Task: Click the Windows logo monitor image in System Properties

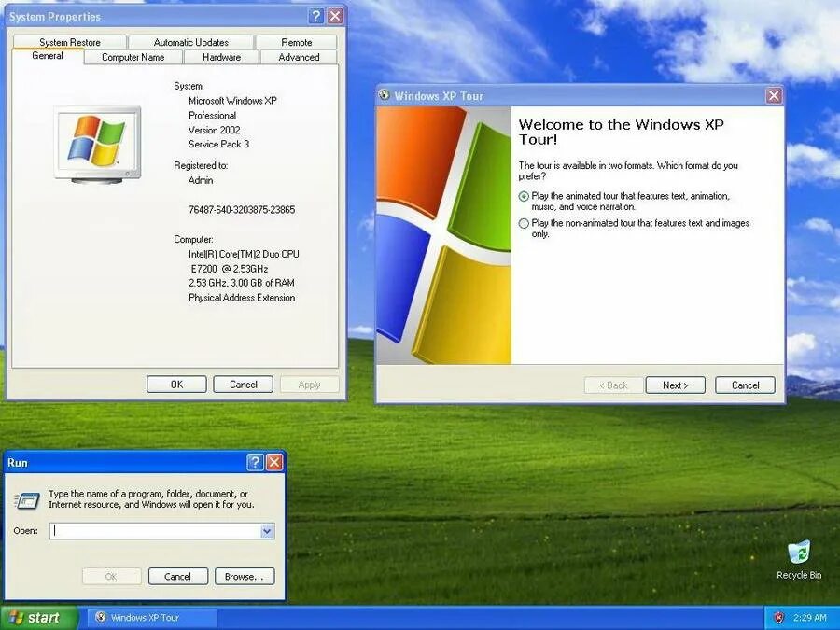Action: [97, 146]
